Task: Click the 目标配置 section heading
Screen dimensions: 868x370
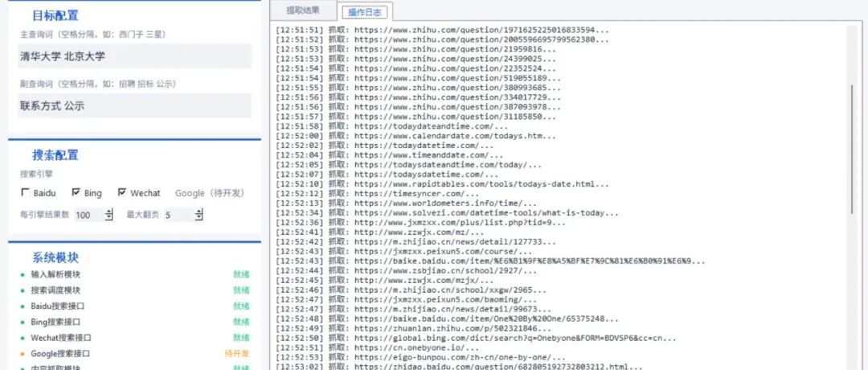Action: (x=55, y=15)
